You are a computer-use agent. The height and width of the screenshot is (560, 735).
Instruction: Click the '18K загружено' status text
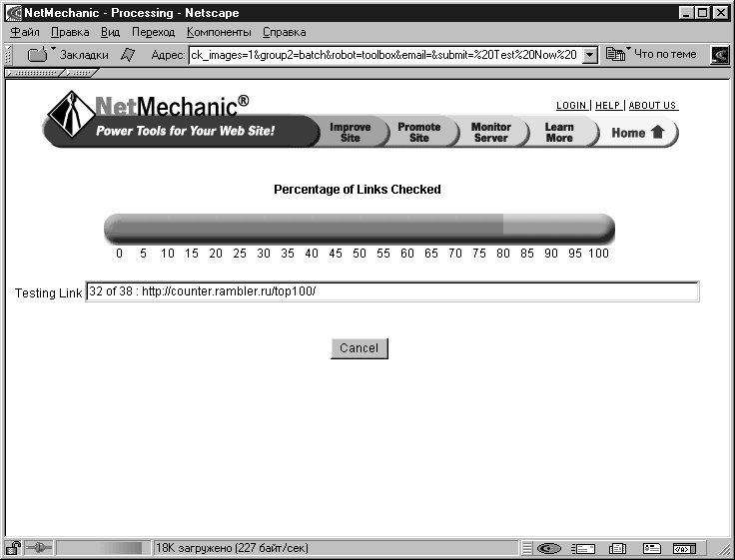click(232, 548)
